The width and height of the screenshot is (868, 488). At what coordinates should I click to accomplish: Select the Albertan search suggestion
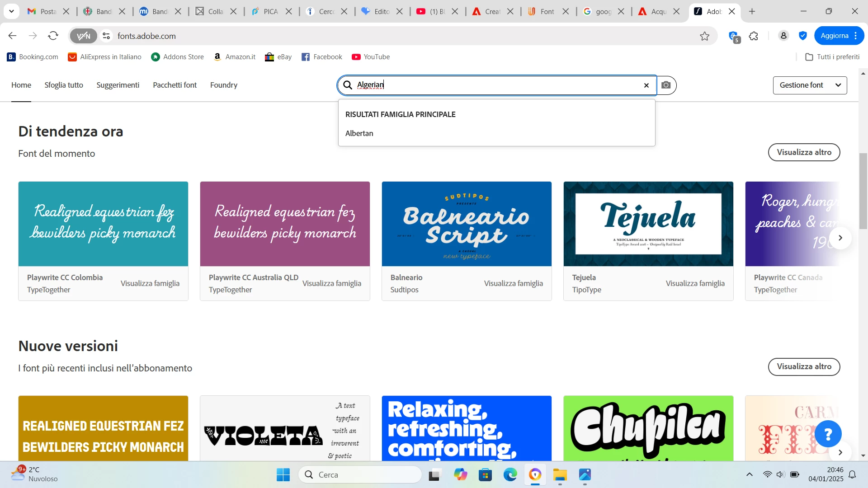(x=359, y=133)
